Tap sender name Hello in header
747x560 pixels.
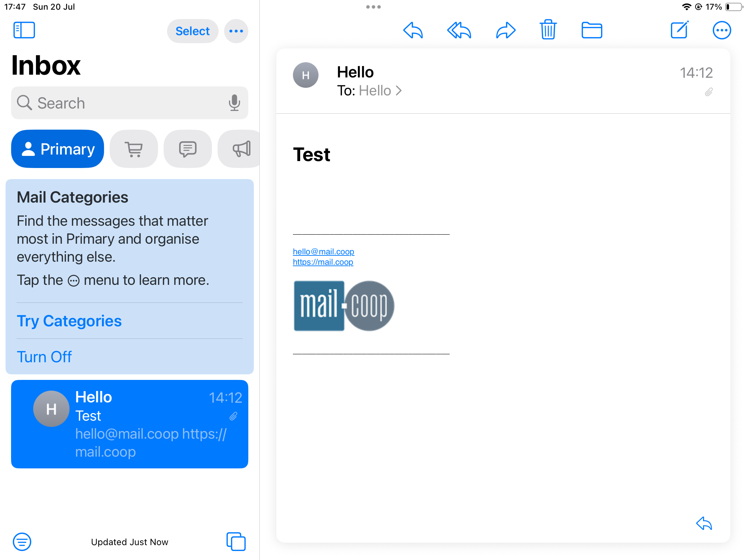point(355,72)
